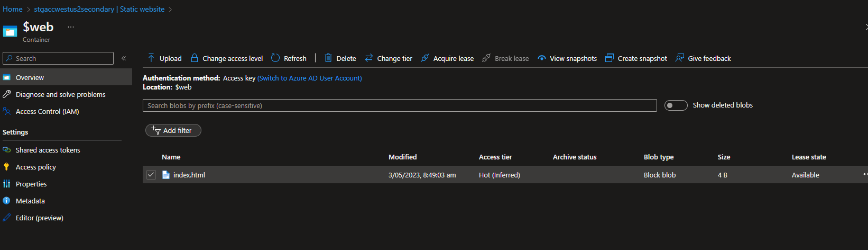The image size is (868, 250).
Task: Click the Access Control (IAM) people icon
Action: [6, 111]
